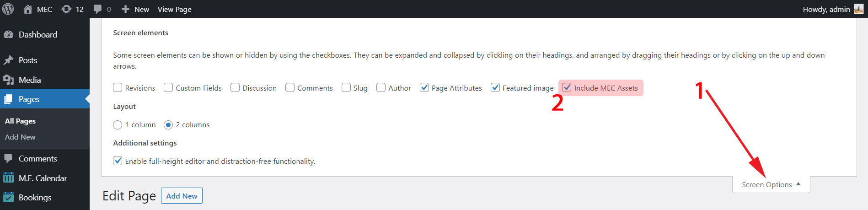This screenshot has height=210, width=868.
Task: Collapse the Screen Options panel
Action: coord(771,184)
